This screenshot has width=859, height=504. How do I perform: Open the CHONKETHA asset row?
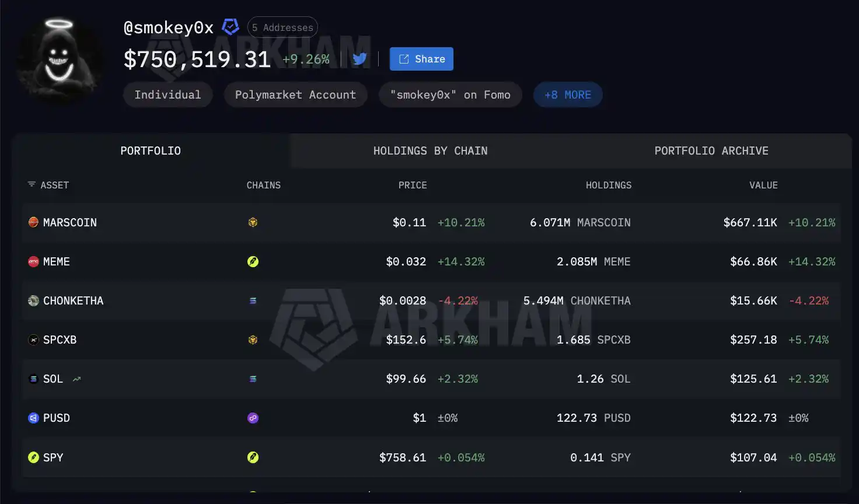click(x=431, y=301)
